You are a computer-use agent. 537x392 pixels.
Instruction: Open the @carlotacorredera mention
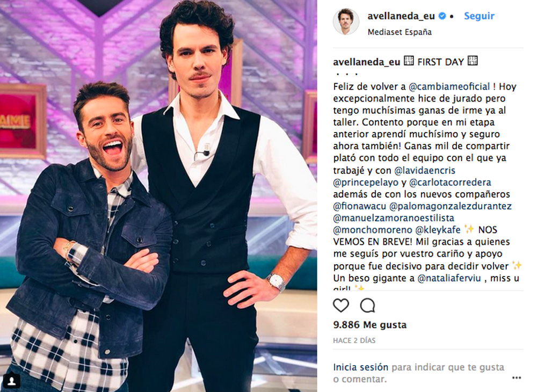[x=450, y=183]
